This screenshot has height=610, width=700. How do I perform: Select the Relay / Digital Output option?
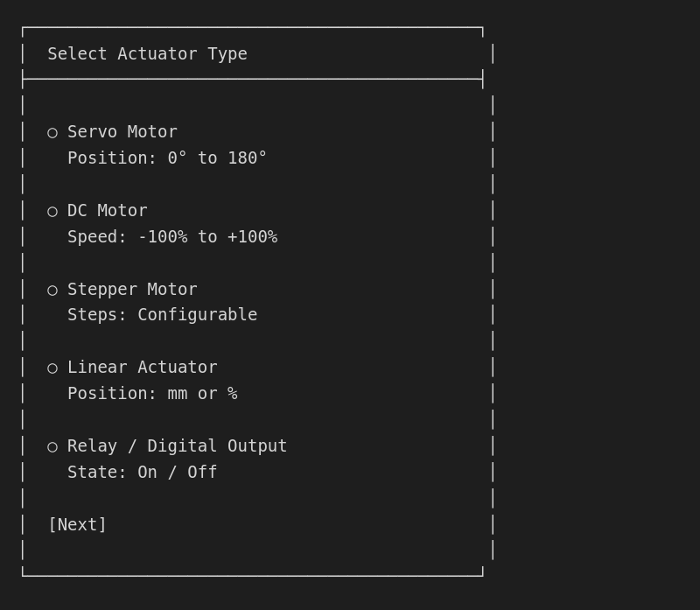52,445
